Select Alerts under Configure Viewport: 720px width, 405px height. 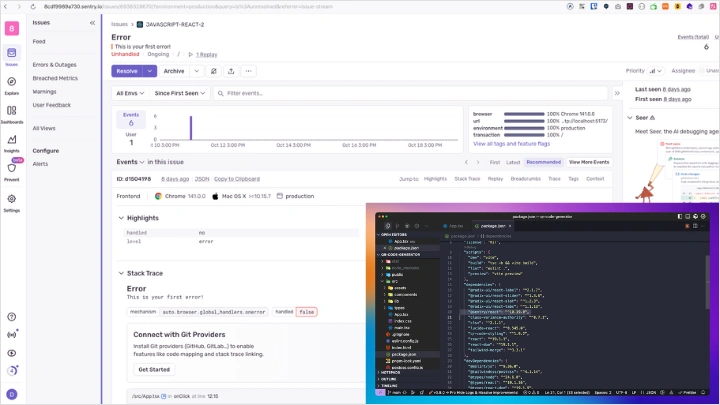40,164
